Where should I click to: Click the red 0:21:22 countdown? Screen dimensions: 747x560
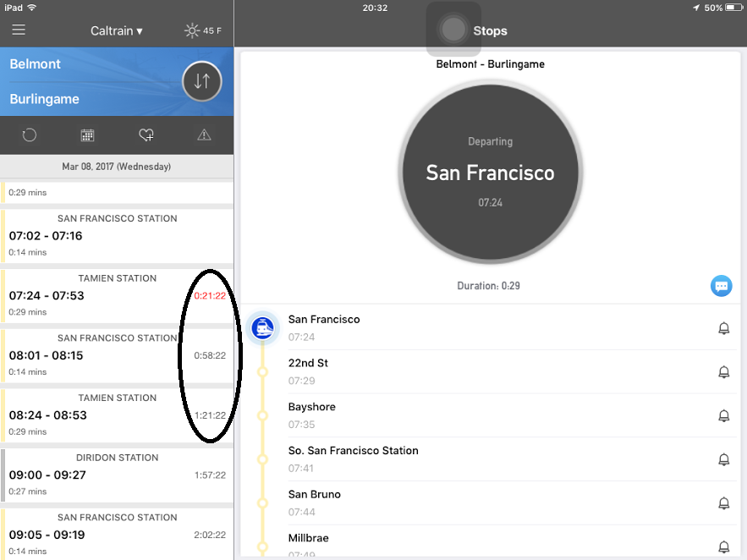pos(210,296)
